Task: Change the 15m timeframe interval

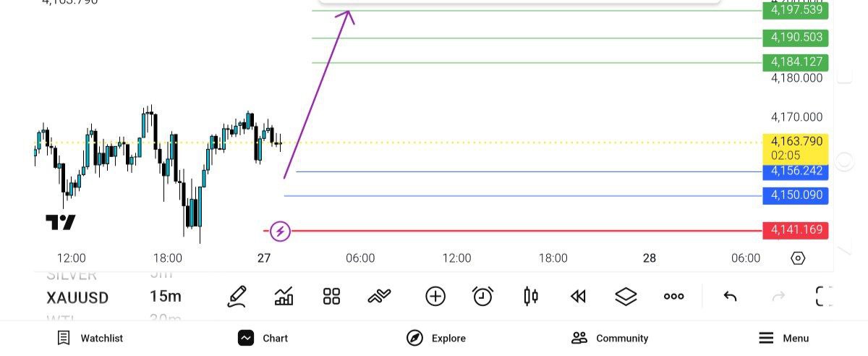Action: pos(165,297)
